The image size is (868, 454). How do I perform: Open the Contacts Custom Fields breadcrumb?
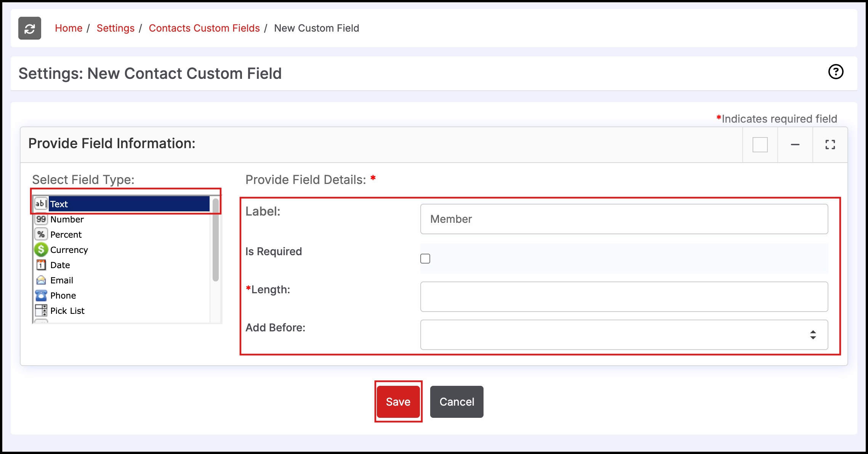[204, 28]
